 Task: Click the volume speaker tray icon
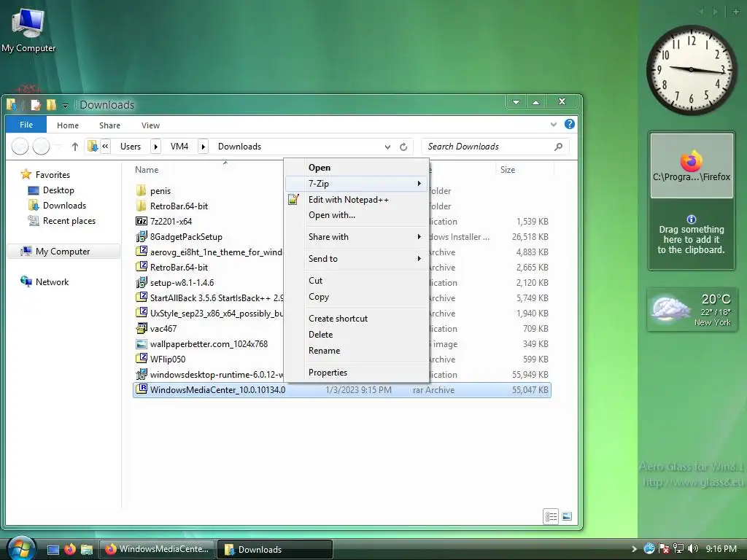[x=693, y=548]
